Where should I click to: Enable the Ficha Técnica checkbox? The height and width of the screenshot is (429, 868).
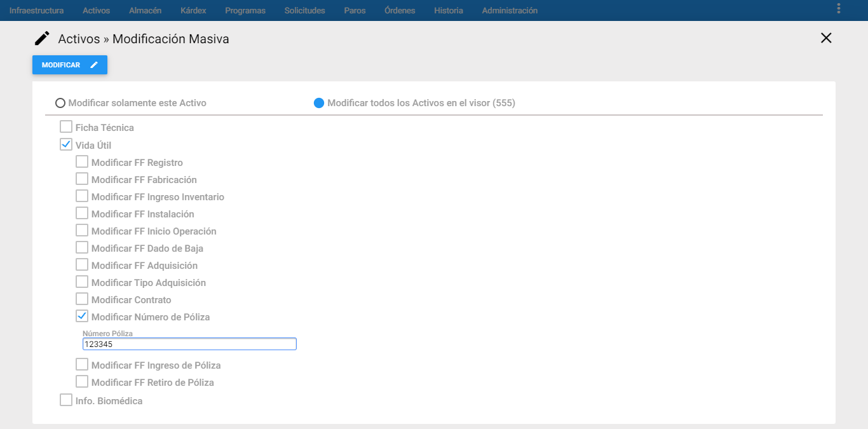66,127
